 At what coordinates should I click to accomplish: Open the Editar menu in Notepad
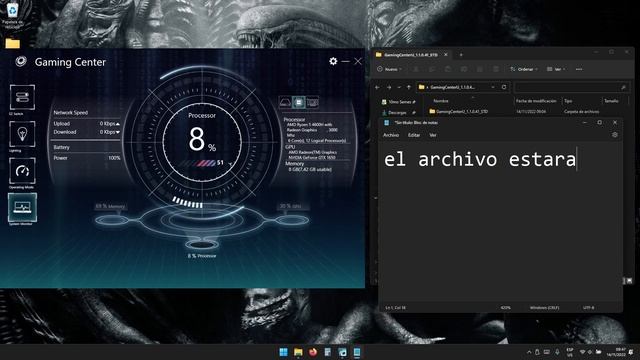coord(414,135)
